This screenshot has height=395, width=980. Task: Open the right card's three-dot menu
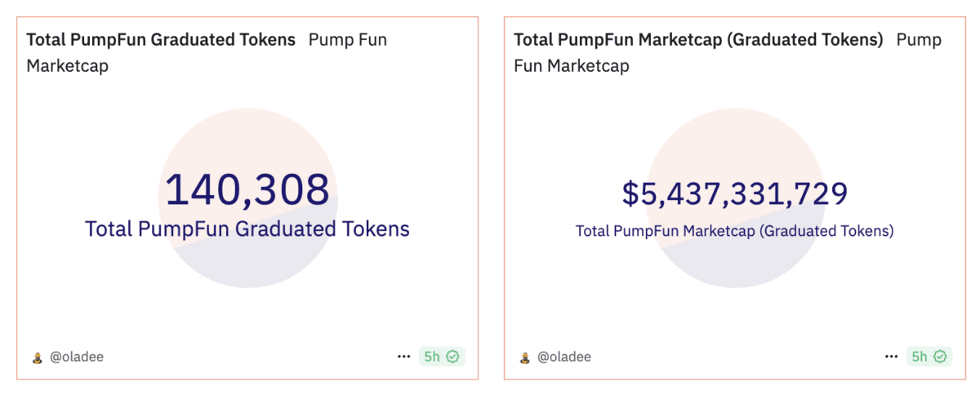[x=892, y=357]
